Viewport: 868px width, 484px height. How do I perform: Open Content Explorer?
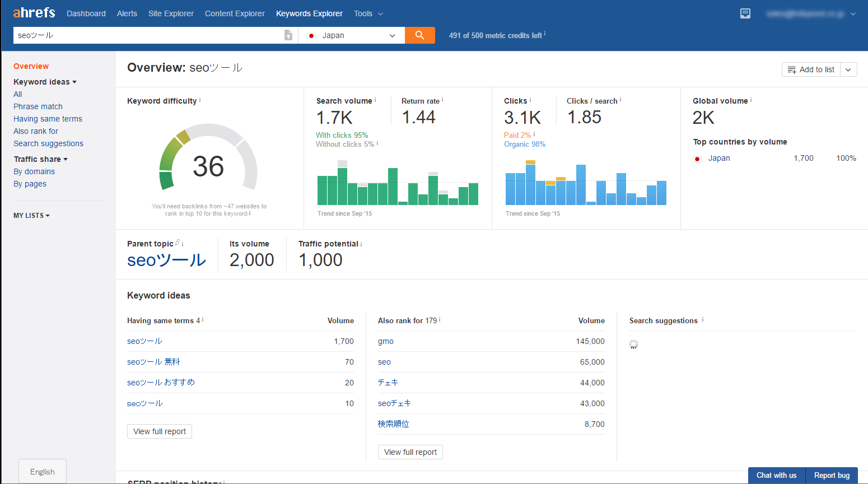coord(235,13)
